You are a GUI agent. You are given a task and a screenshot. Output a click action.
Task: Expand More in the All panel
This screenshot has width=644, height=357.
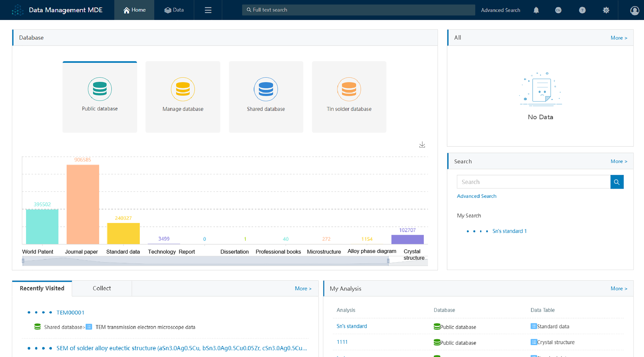pyautogui.click(x=618, y=38)
